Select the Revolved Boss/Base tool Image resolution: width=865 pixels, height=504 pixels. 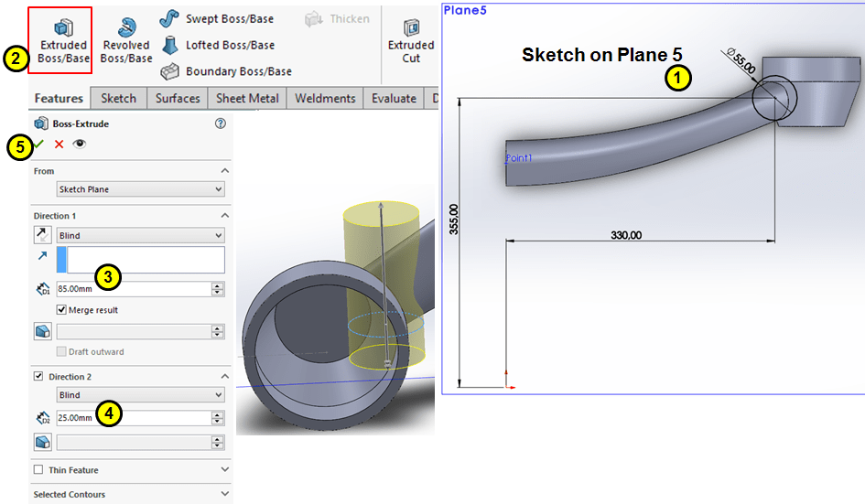[x=126, y=28]
